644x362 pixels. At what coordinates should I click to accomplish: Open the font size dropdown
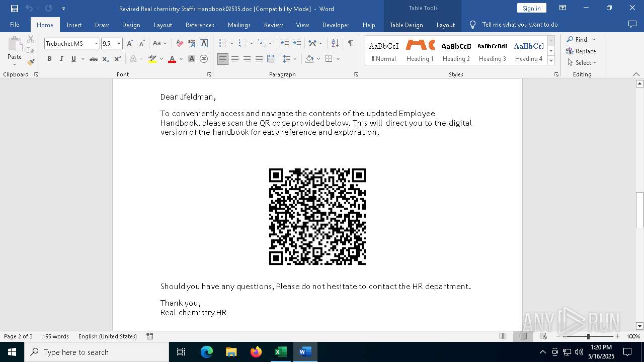119,44
